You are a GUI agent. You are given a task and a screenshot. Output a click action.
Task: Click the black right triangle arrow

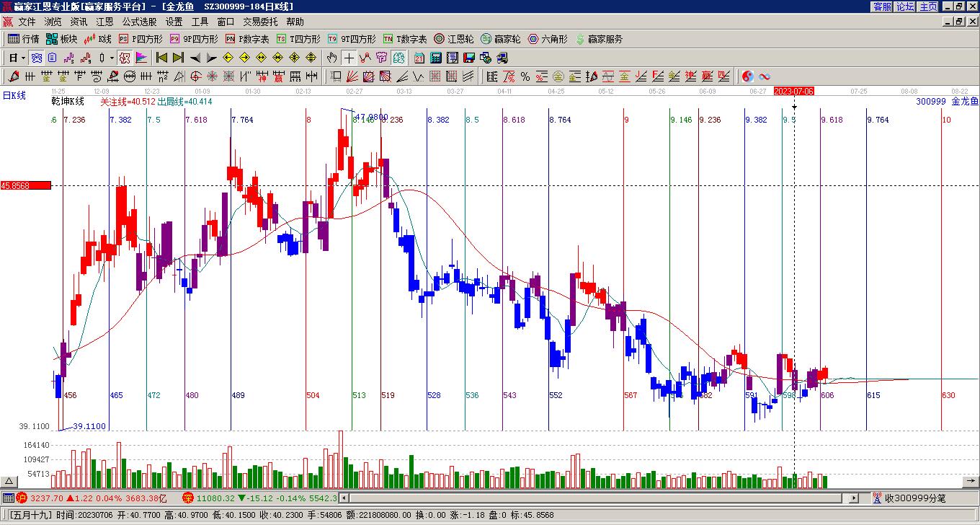pos(211,58)
